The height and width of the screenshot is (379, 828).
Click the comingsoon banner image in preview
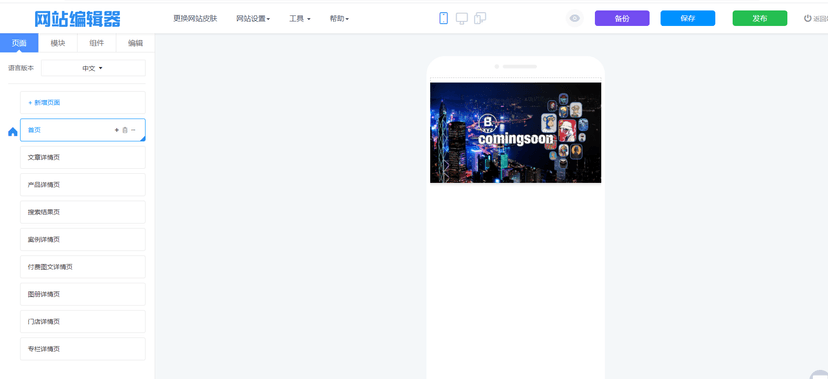(x=515, y=132)
